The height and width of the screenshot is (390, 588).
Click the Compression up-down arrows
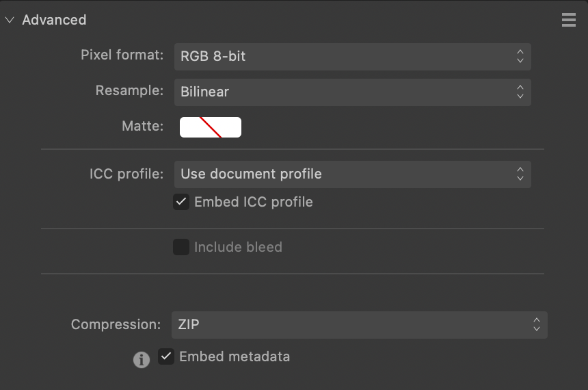537,325
